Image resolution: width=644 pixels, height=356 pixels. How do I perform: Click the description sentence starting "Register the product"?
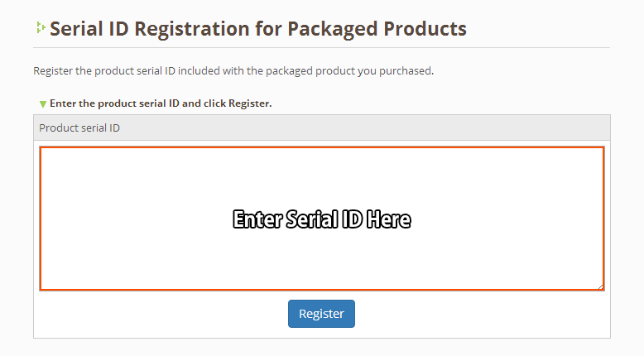(x=233, y=71)
